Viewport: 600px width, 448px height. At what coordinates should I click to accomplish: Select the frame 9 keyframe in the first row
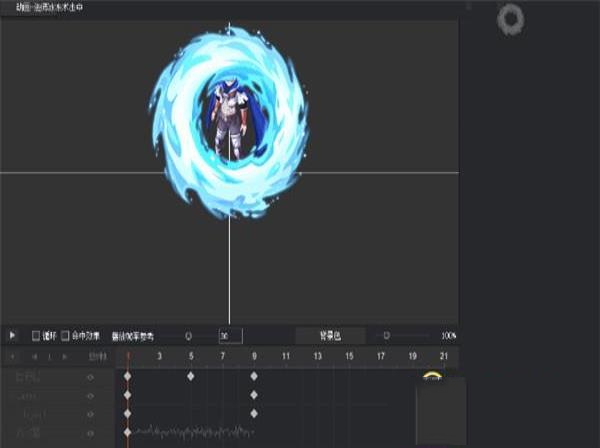click(254, 376)
